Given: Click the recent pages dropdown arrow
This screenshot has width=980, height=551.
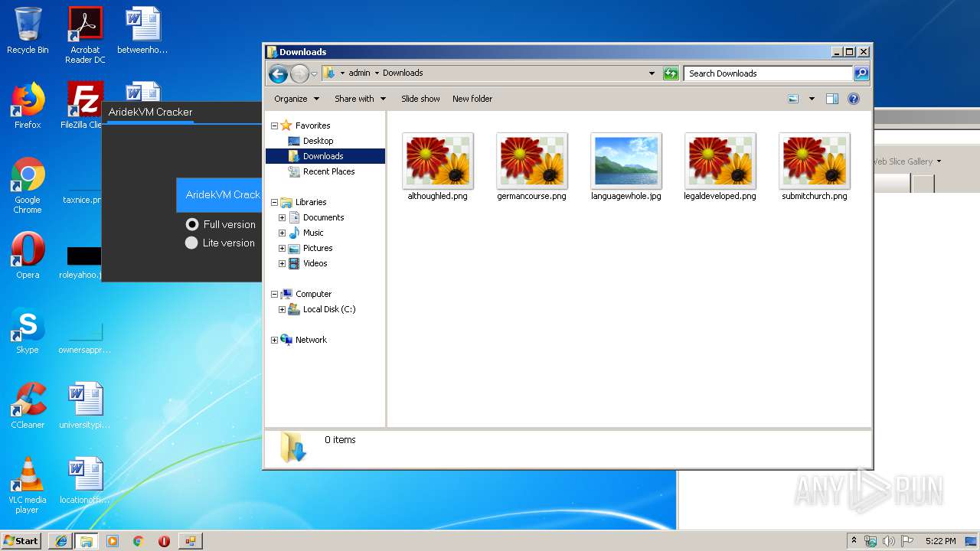Looking at the screenshot, I should (x=314, y=74).
